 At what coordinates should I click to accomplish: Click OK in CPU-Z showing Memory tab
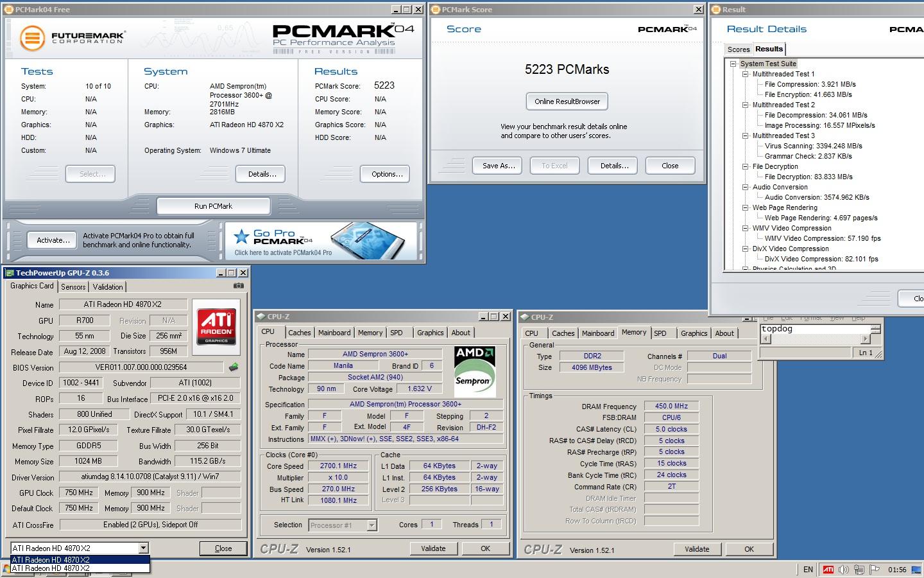click(749, 549)
